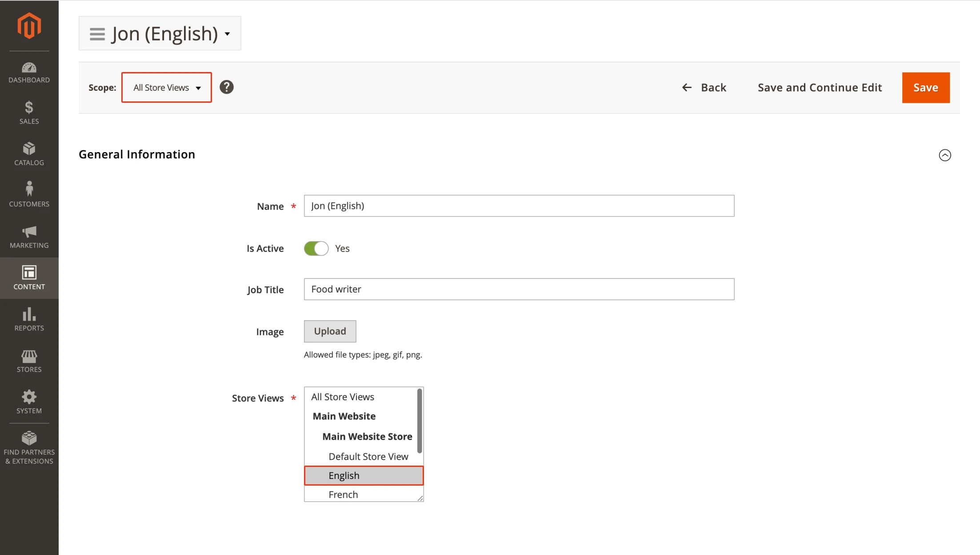Viewport: 980px width, 555px height.
Task: Collapse the General Information section
Action: tap(944, 155)
